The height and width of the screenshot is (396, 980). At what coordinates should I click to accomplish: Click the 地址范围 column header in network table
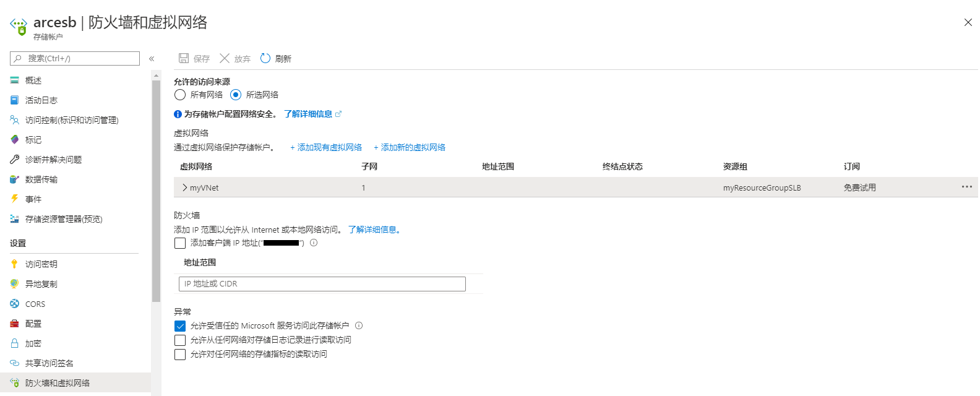[x=498, y=166]
